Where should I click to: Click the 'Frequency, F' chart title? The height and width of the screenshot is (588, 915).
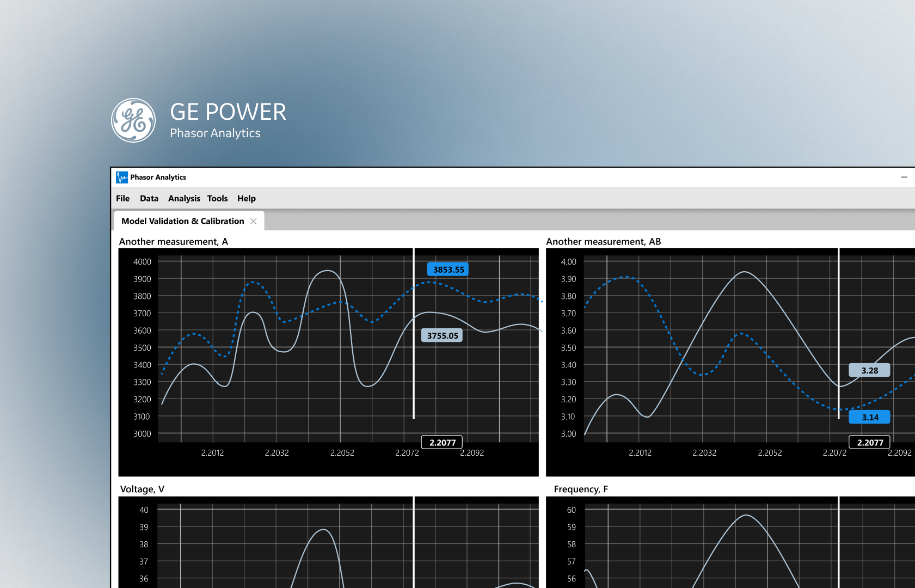581,489
